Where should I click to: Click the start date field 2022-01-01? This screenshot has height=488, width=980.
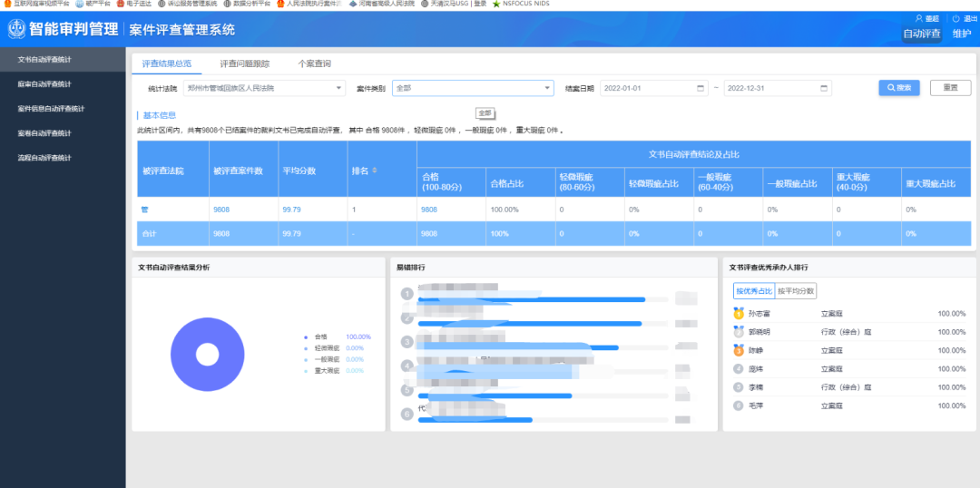pos(653,88)
